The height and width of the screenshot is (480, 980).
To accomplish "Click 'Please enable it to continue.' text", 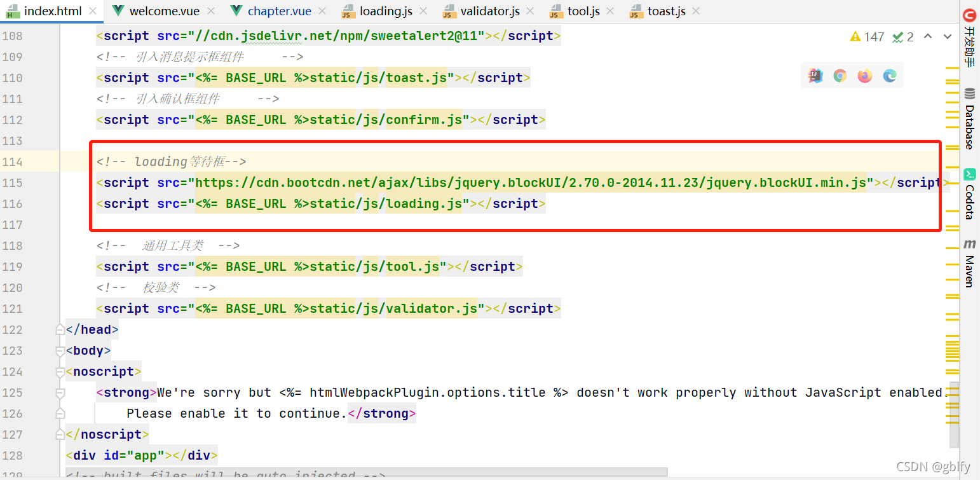I will pyautogui.click(x=237, y=413).
